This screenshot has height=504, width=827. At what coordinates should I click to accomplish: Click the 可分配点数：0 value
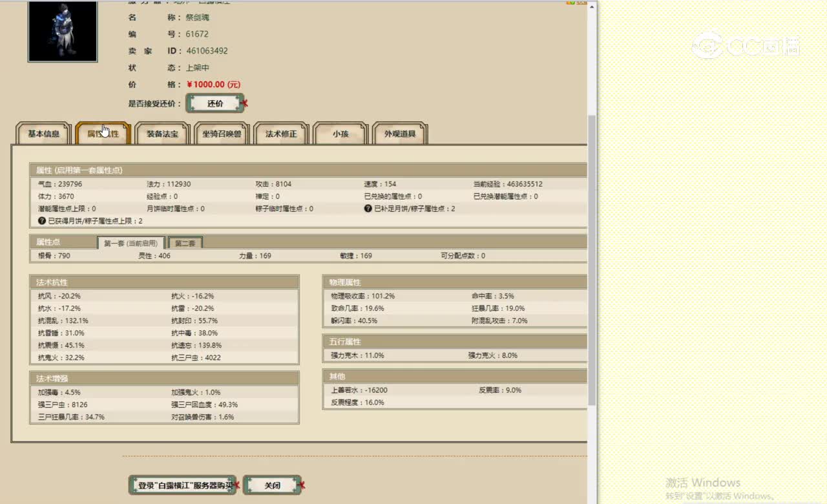(x=463, y=256)
